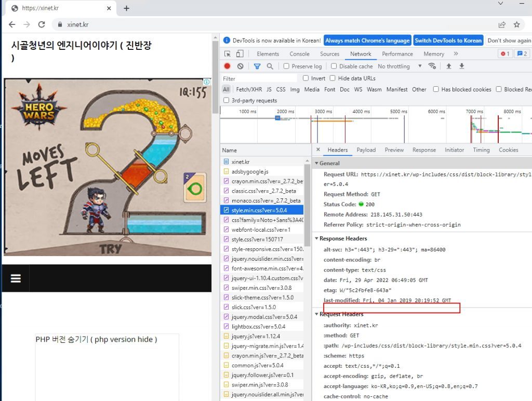
Task: Check Hide data URLs
Action: click(x=332, y=78)
